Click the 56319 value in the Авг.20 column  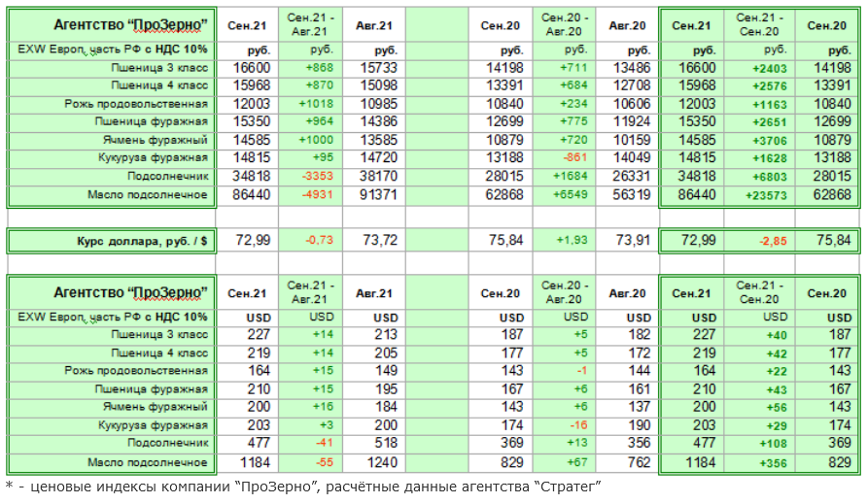(x=632, y=194)
